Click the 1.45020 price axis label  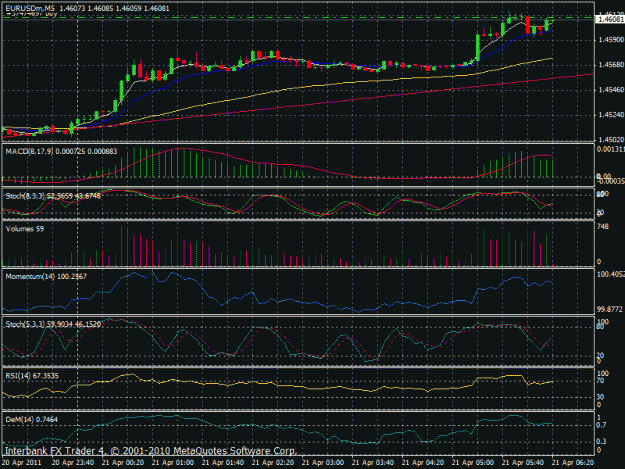tap(611, 140)
